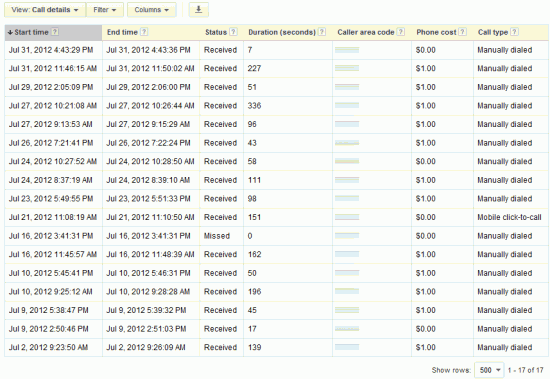Click $0.00 cost in Mobile click-to-call row
This screenshot has width=550, height=379.
pyautogui.click(x=425, y=217)
